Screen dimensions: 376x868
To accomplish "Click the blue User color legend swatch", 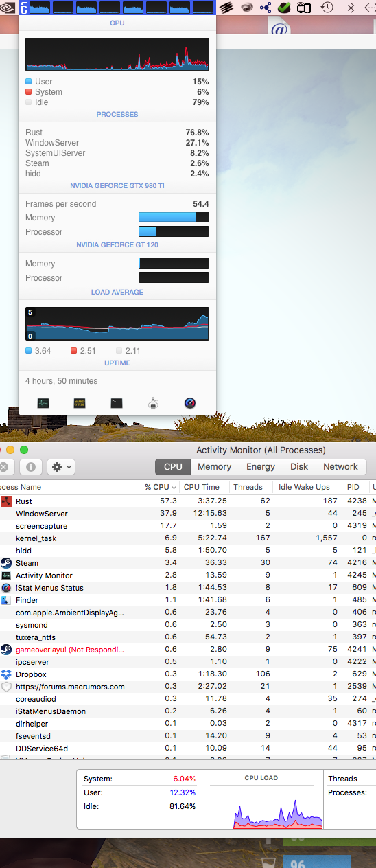I will (28, 82).
